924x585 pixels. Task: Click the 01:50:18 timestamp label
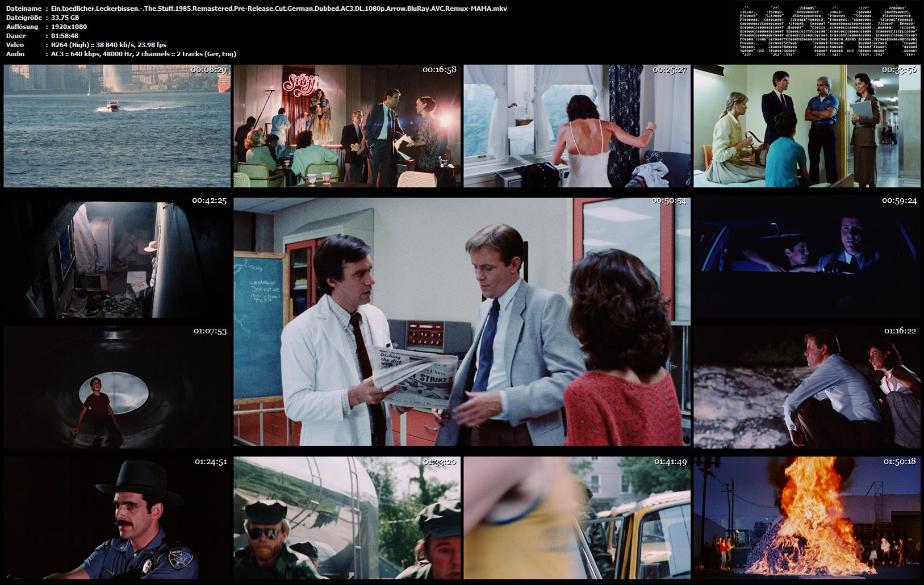pyautogui.click(x=900, y=462)
